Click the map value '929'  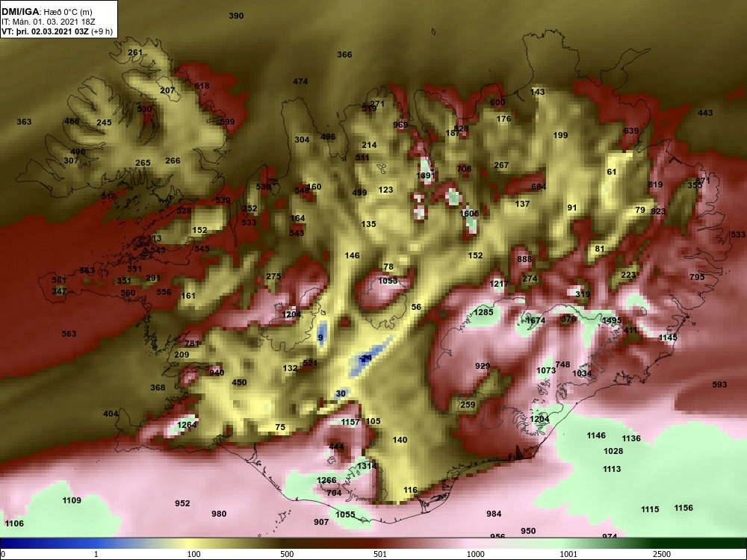483,366
